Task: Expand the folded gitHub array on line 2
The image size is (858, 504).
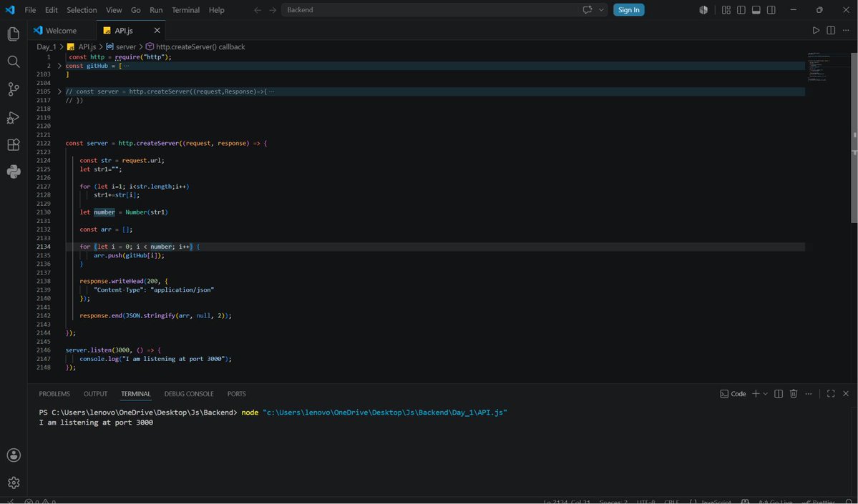Action: pyautogui.click(x=59, y=66)
